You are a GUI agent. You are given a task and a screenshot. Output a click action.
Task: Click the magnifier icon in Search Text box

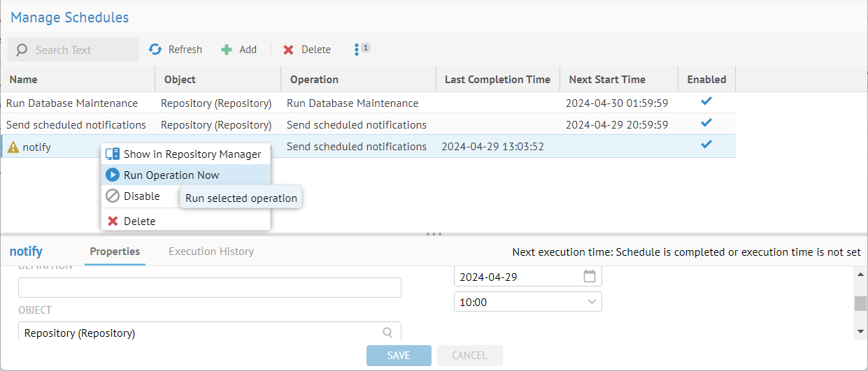click(x=22, y=50)
